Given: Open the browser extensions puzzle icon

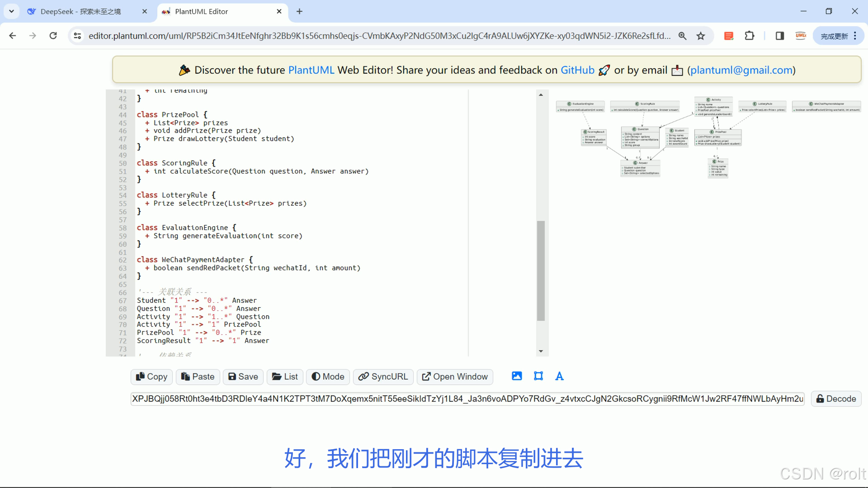Looking at the screenshot, I should point(750,36).
